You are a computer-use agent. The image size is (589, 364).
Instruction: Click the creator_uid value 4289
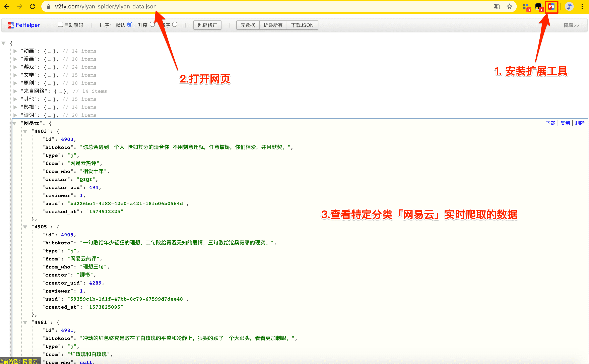95,283
